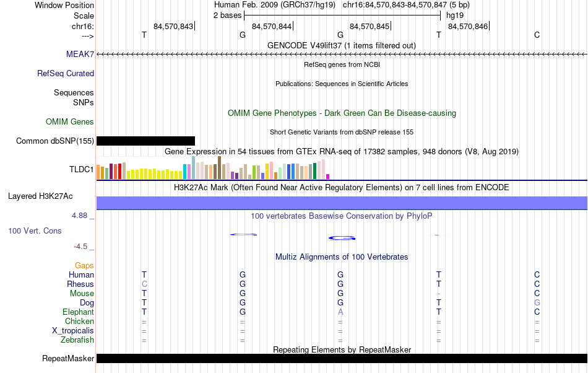Click the blue H3K27Ac signal bar
This screenshot has height=373, width=588.
coord(342,203)
